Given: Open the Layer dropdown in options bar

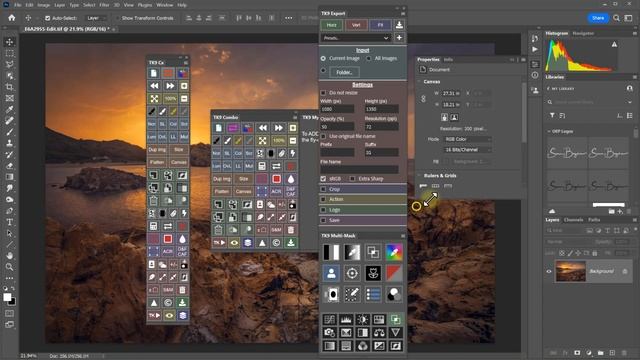Looking at the screenshot, I should pyautogui.click(x=96, y=18).
